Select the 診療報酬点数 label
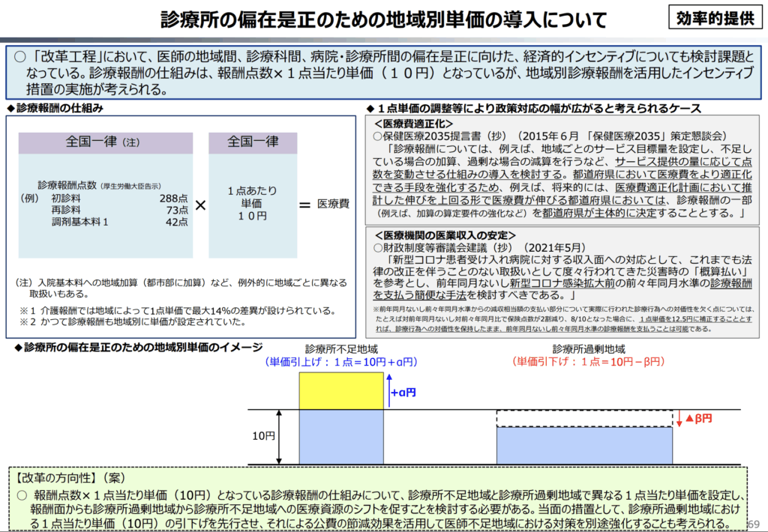Viewport: 768px width, 532px height. pos(67,186)
